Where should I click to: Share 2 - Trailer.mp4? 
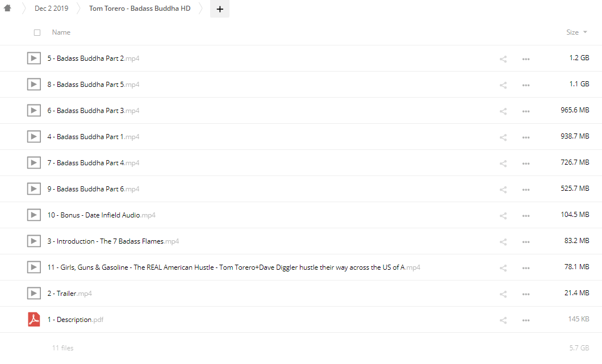(x=503, y=294)
